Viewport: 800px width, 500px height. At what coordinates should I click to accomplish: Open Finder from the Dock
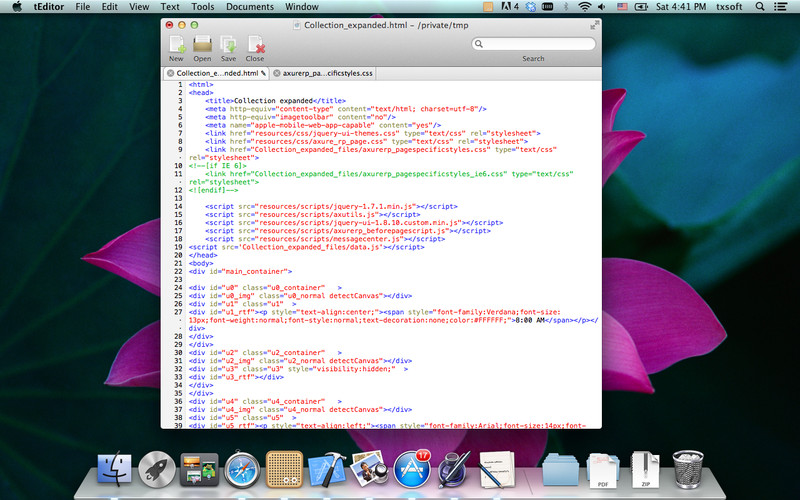pyautogui.click(x=114, y=468)
